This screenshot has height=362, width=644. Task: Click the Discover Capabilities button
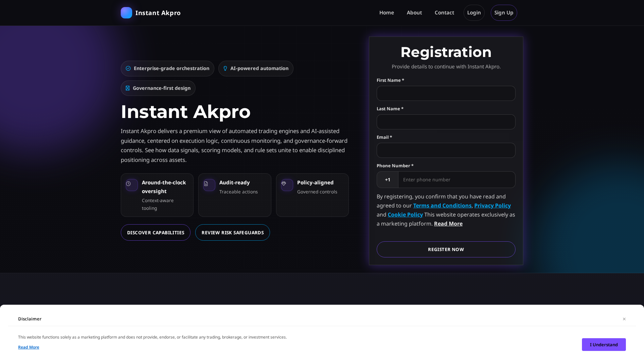(156, 233)
